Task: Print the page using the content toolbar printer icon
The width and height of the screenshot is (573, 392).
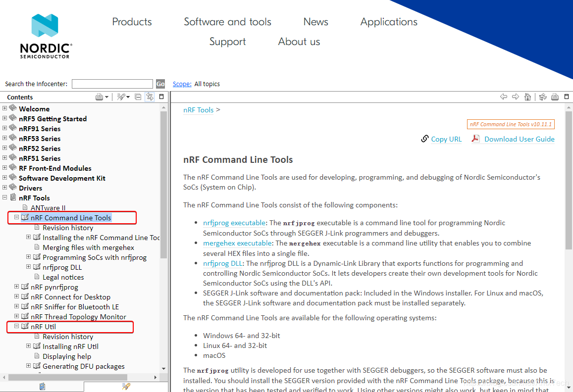Action: pyautogui.click(x=555, y=97)
